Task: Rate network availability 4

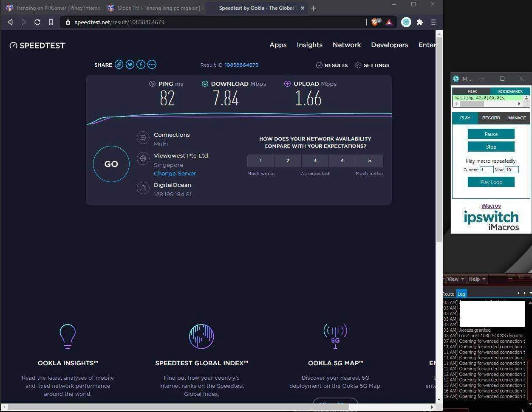Action: [342, 161]
